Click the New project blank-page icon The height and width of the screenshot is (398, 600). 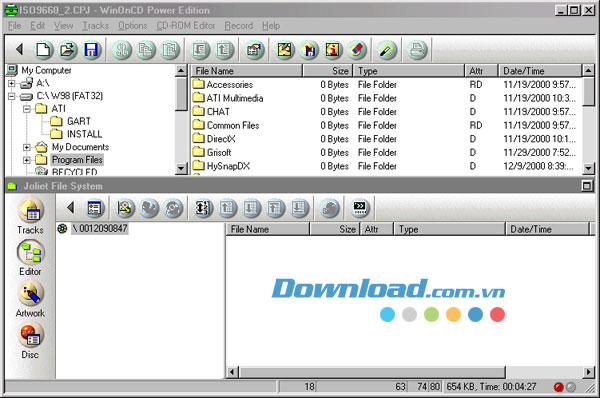click(43, 50)
